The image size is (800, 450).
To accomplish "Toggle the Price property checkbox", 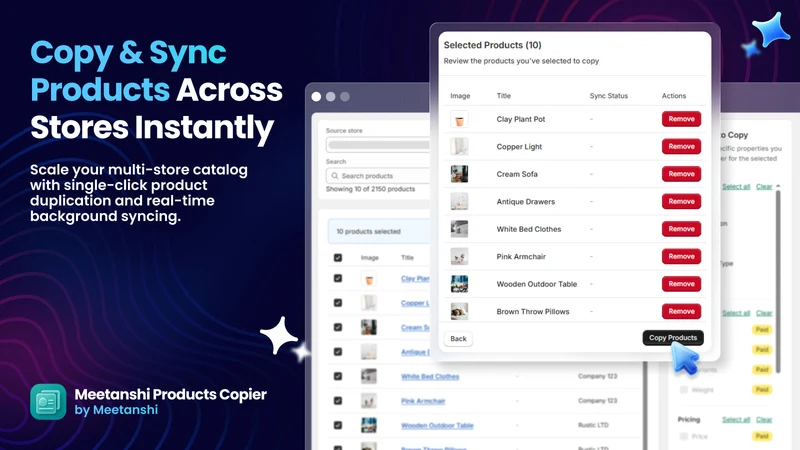I will click(x=684, y=436).
